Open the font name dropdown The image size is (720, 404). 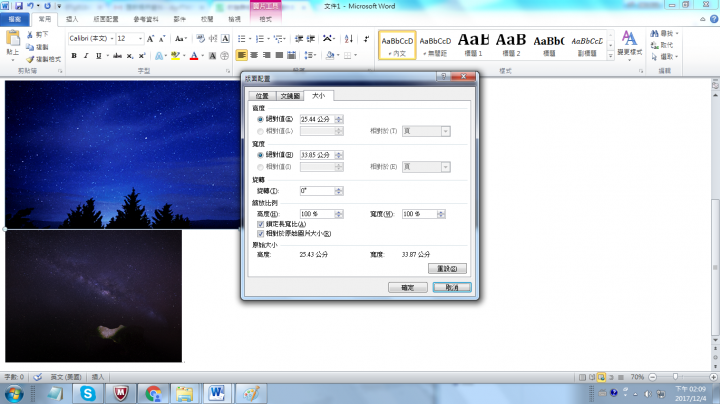tap(112, 39)
